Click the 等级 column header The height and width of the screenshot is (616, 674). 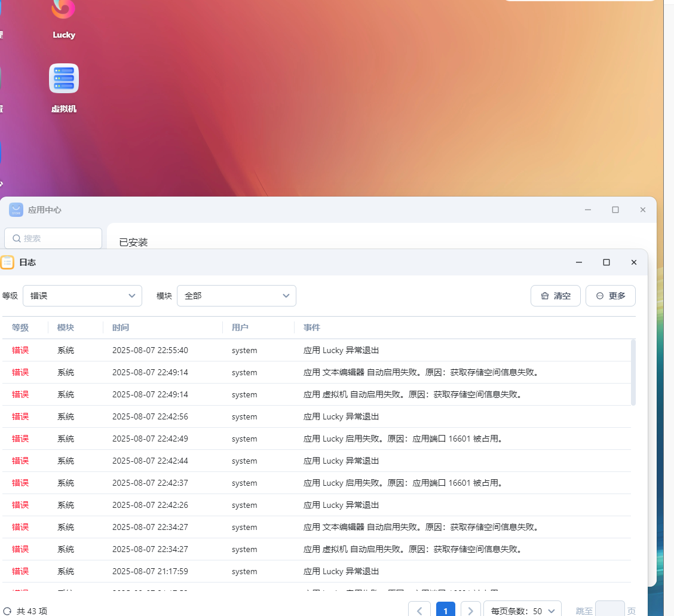tap(20, 327)
